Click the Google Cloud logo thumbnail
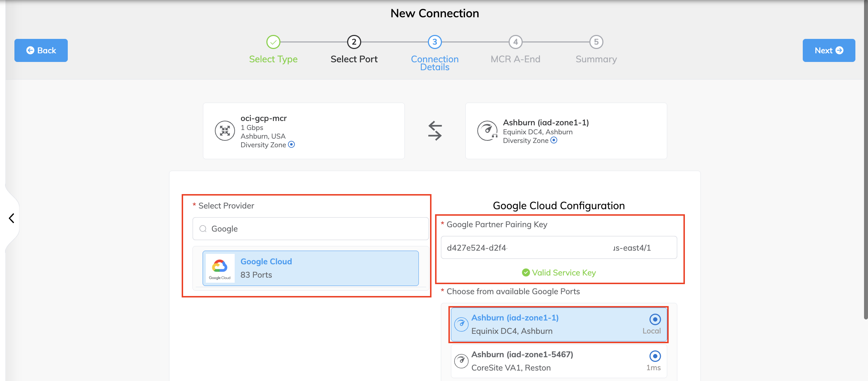This screenshot has height=381, width=868. (x=220, y=268)
